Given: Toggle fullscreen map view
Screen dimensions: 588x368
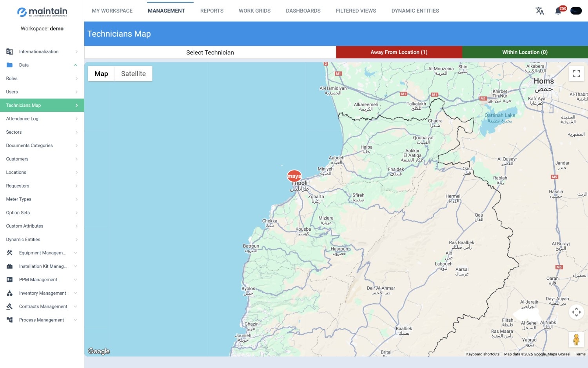Looking at the screenshot, I should coord(576,74).
